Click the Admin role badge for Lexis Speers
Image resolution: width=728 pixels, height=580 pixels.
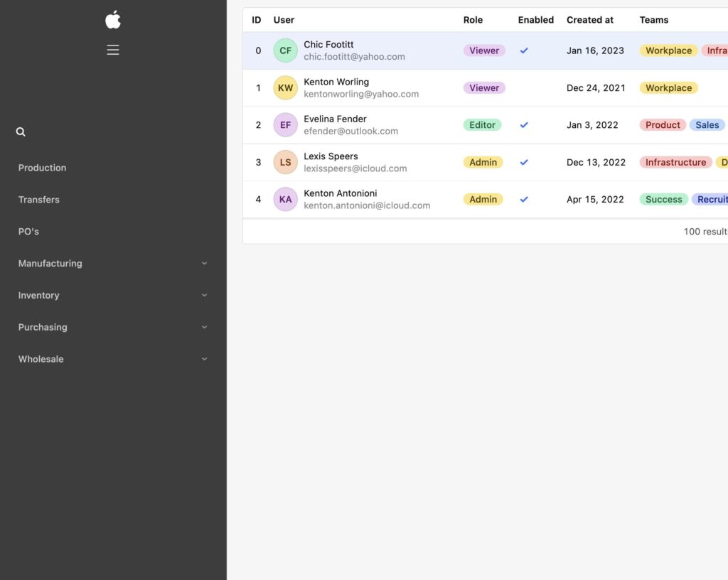point(483,162)
